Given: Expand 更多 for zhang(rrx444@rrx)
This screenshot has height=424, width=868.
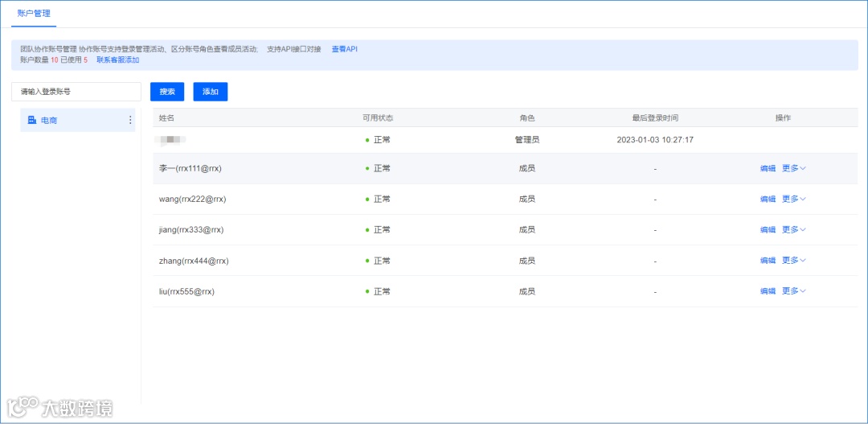Looking at the screenshot, I should pos(794,261).
